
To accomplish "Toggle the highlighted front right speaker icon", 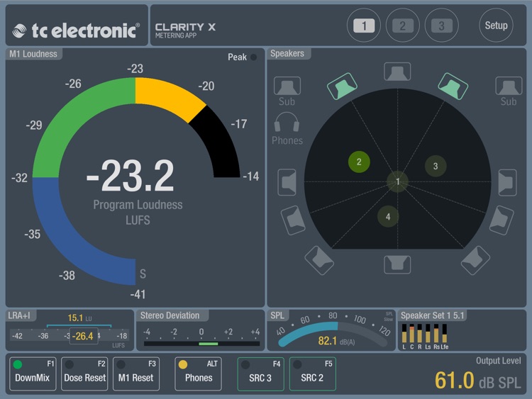I will (x=453, y=86).
